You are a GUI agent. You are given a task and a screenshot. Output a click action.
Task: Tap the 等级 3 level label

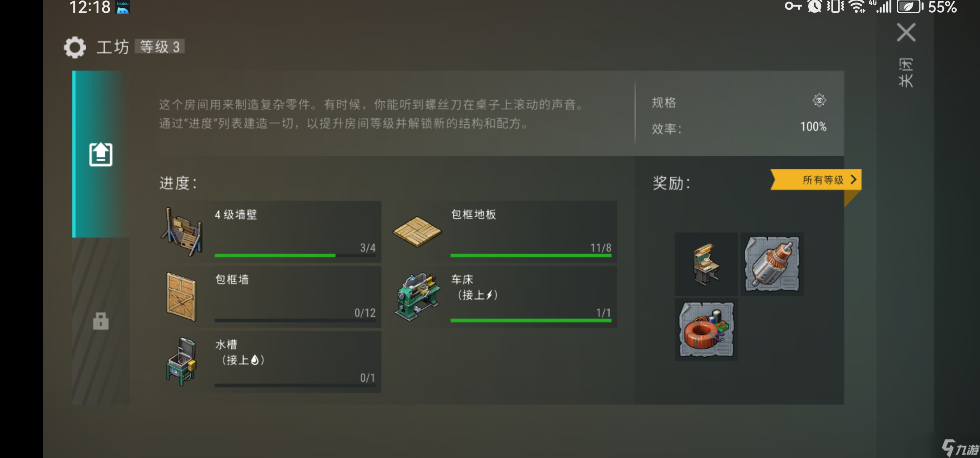pos(160,47)
